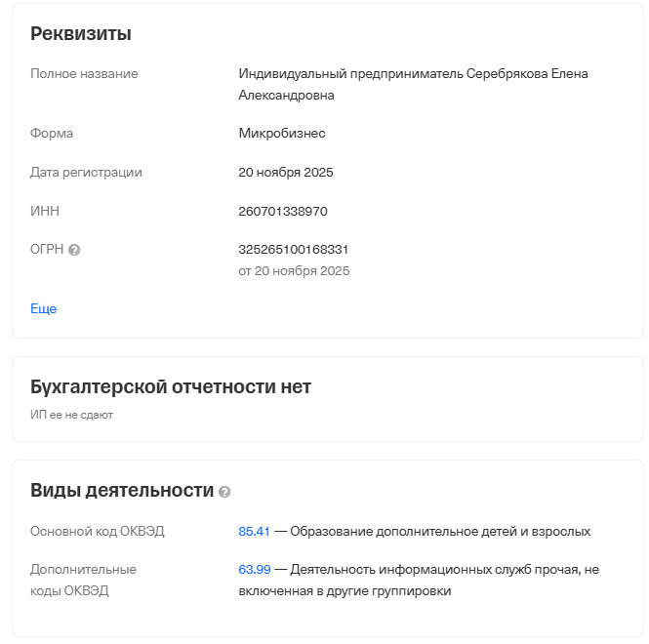
Task: Click the ОГРН issue date line below the number
Action: click(x=294, y=271)
